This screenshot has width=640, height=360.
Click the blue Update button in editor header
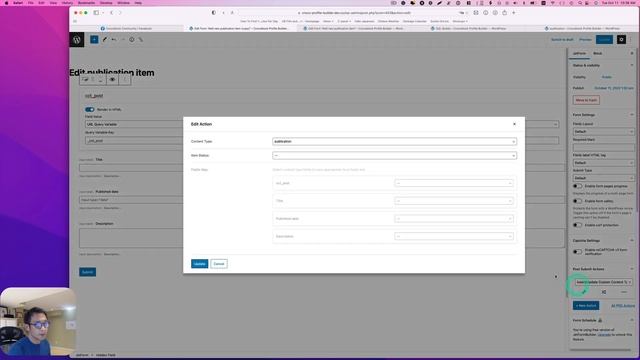(x=604, y=40)
